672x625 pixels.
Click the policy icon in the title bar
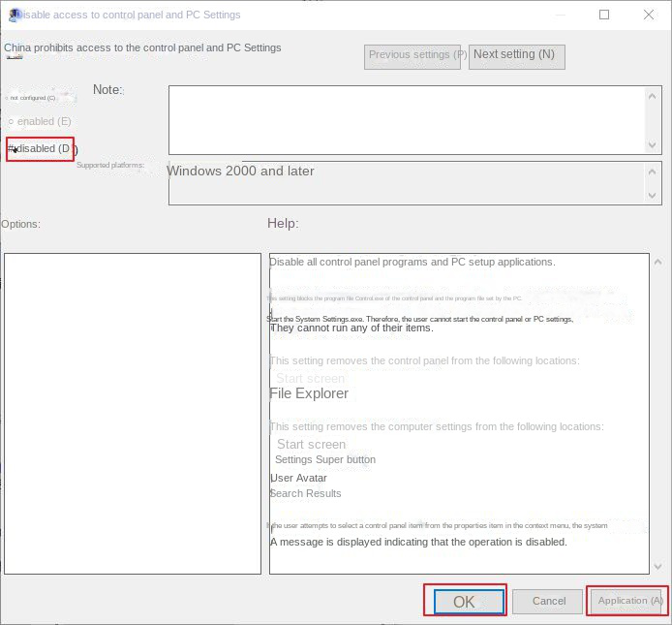[12, 15]
